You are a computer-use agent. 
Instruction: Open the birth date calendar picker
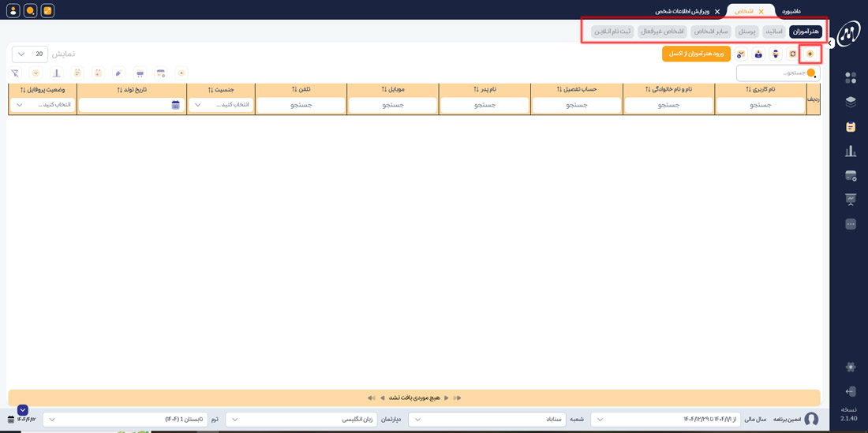(x=175, y=105)
